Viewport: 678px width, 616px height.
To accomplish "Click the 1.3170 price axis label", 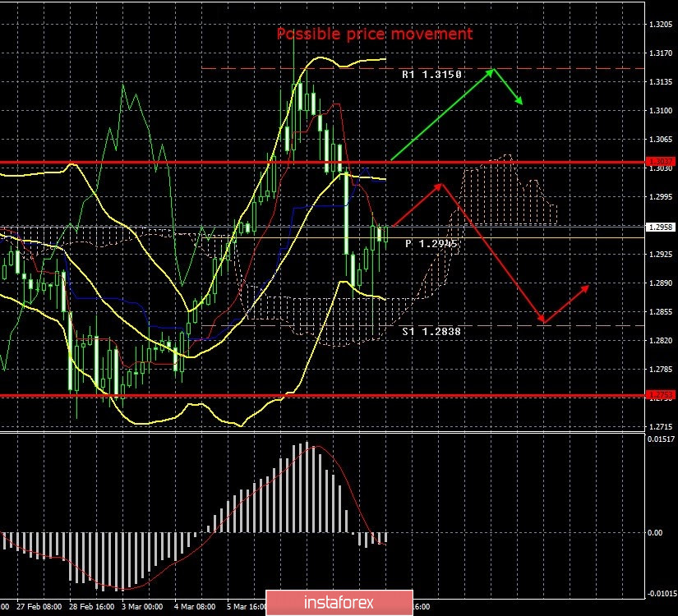I will 661,53.
